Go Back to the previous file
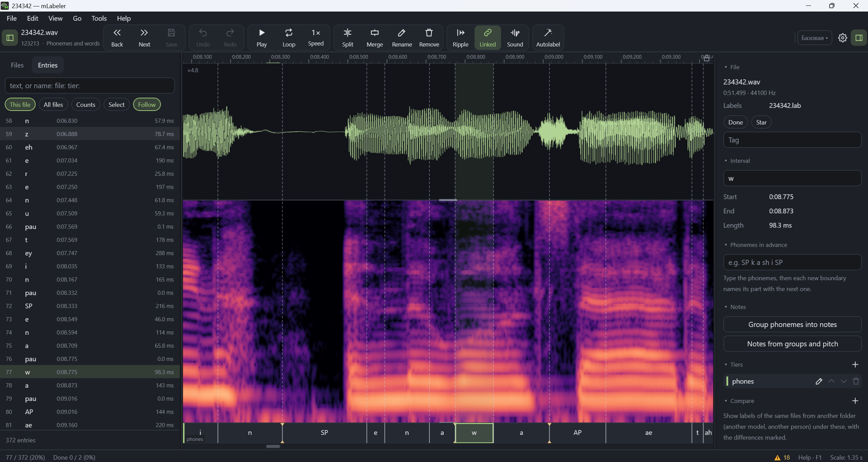The image size is (868, 462). point(117,38)
